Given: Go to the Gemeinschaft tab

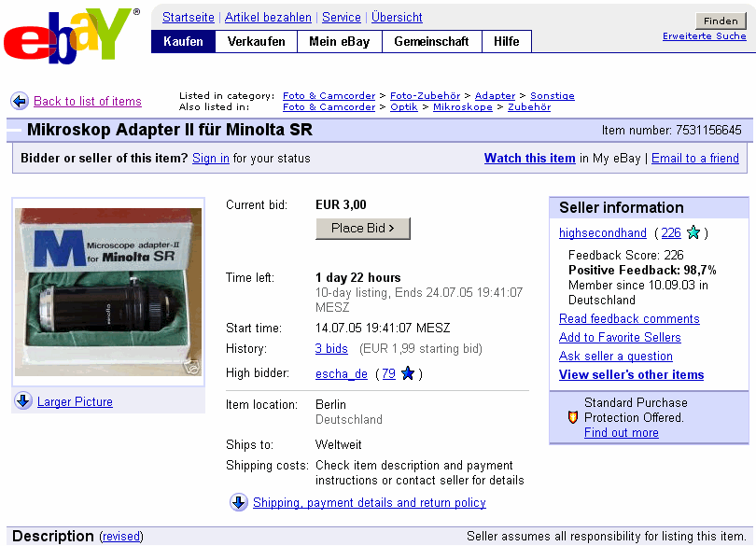Looking at the screenshot, I should [x=431, y=41].
